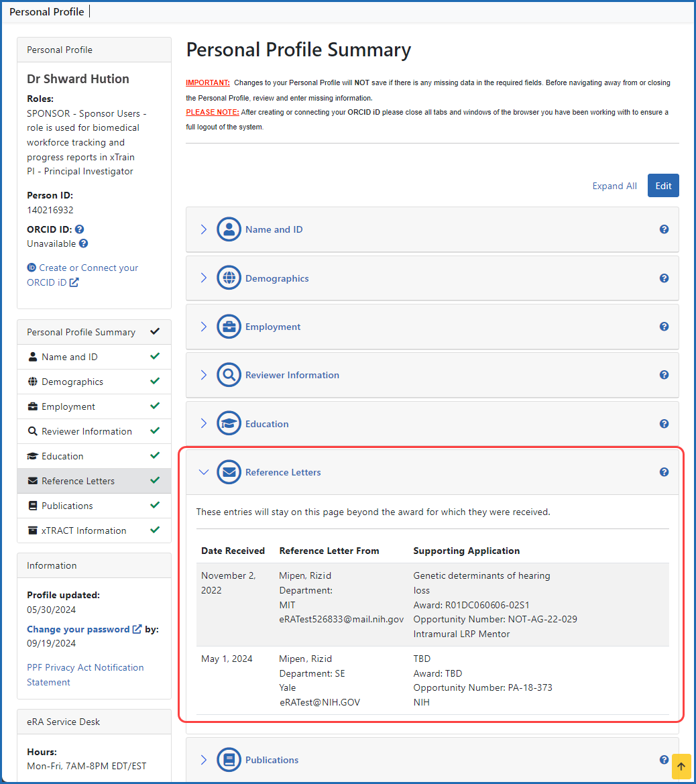Expand the Reviewer Information section chevron
The image size is (696, 784).
(203, 375)
